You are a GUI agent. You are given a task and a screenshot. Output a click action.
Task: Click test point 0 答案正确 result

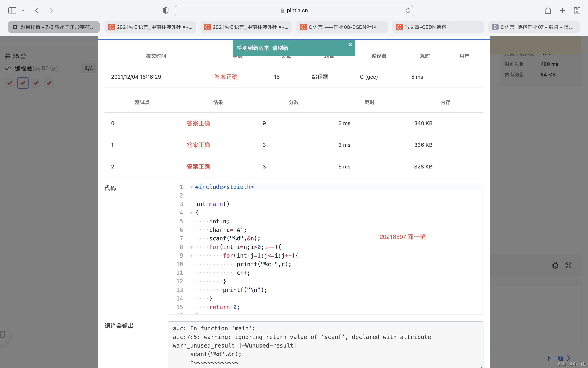coord(198,123)
